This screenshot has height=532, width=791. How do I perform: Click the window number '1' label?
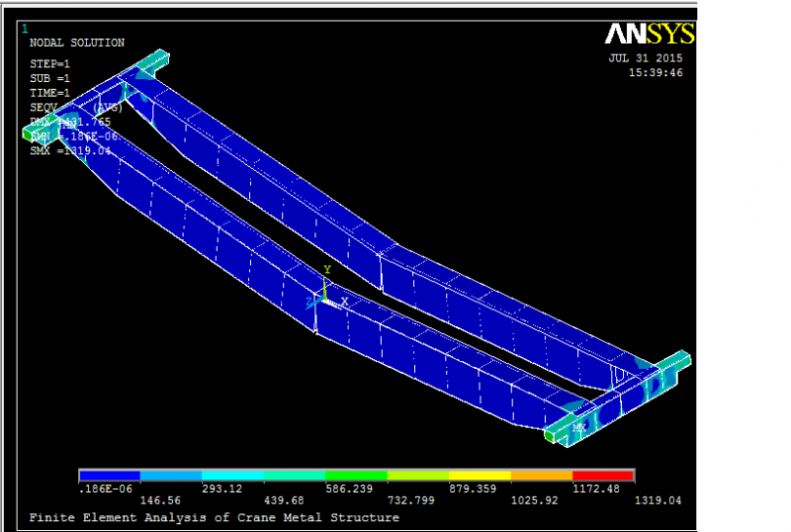(x=24, y=30)
